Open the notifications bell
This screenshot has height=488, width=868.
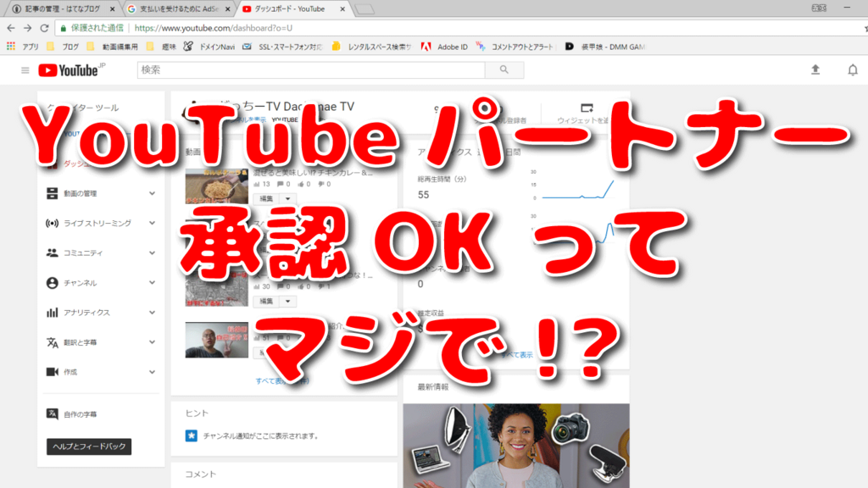pos(853,70)
